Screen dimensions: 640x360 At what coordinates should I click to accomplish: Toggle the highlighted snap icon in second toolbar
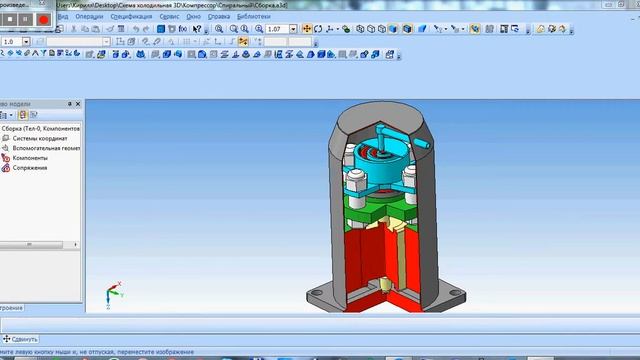click(x=243, y=42)
